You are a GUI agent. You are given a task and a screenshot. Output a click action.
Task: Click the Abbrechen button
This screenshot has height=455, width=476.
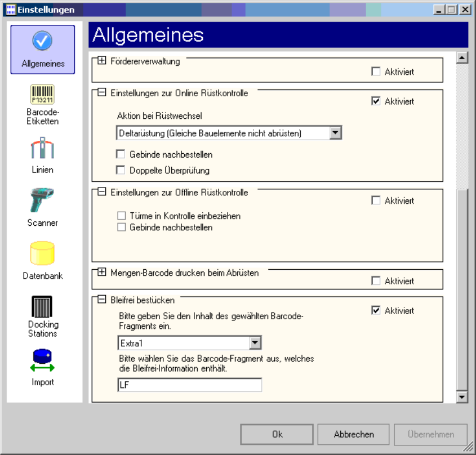[354, 434]
